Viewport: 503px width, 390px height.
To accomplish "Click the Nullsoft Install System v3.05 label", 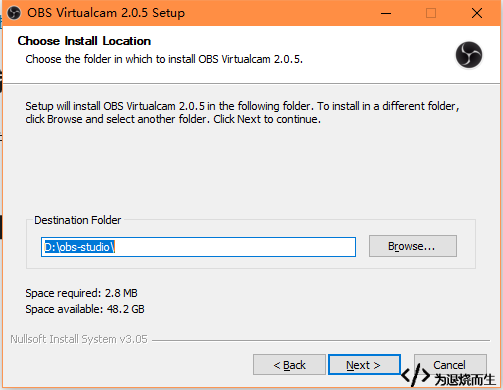I will pos(79,339).
